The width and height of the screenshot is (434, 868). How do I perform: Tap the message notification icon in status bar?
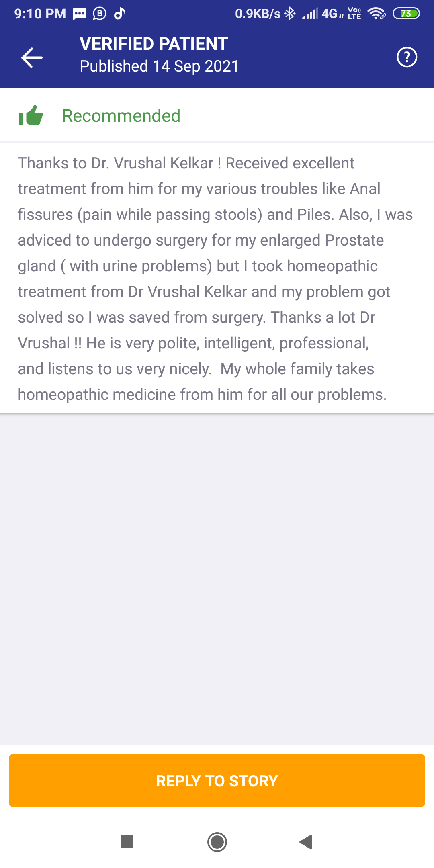(x=79, y=14)
